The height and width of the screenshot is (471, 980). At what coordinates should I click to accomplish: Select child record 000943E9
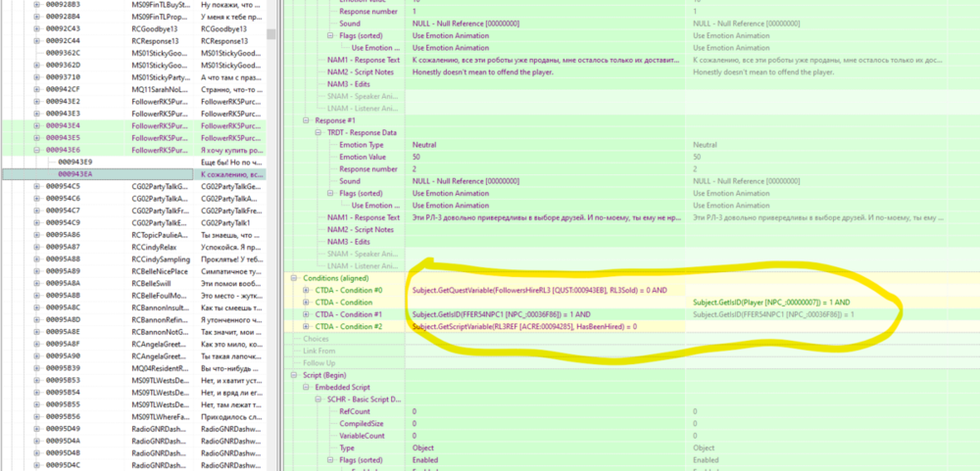pyautogui.click(x=74, y=163)
